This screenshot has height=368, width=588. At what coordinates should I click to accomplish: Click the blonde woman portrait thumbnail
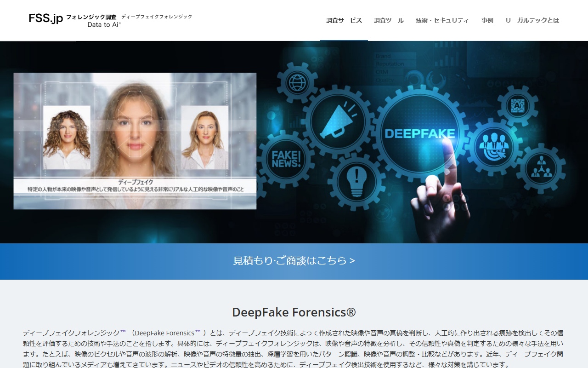[x=204, y=138]
